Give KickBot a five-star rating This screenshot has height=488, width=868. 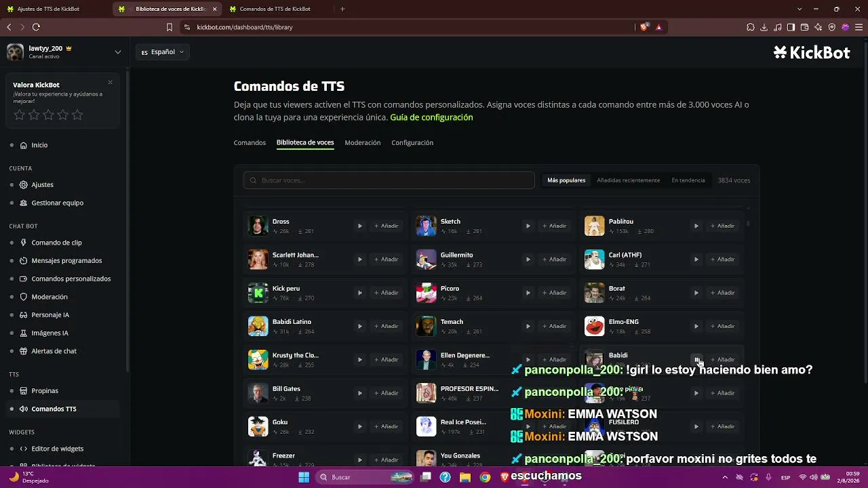[x=77, y=115]
